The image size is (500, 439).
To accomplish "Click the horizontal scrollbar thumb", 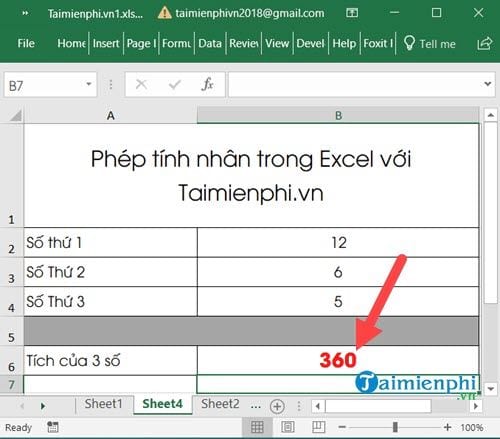I will pyautogui.click(x=378, y=406).
